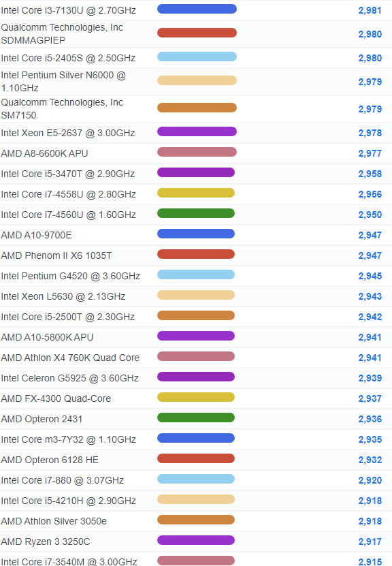The image size is (392, 566).
Task: Open Intel Core i5-3470T @ 2.90GHz
Action: (x=68, y=174)
